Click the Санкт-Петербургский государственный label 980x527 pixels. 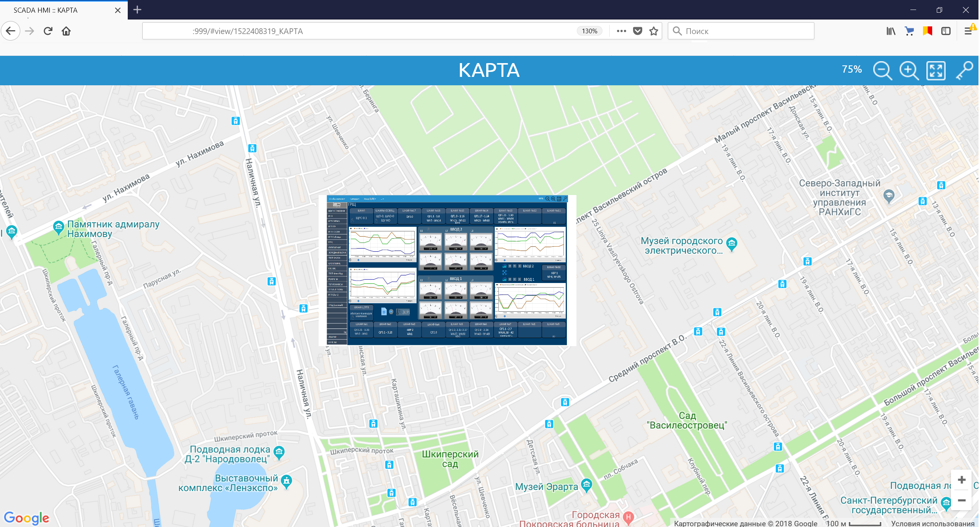tap(889, 505)
